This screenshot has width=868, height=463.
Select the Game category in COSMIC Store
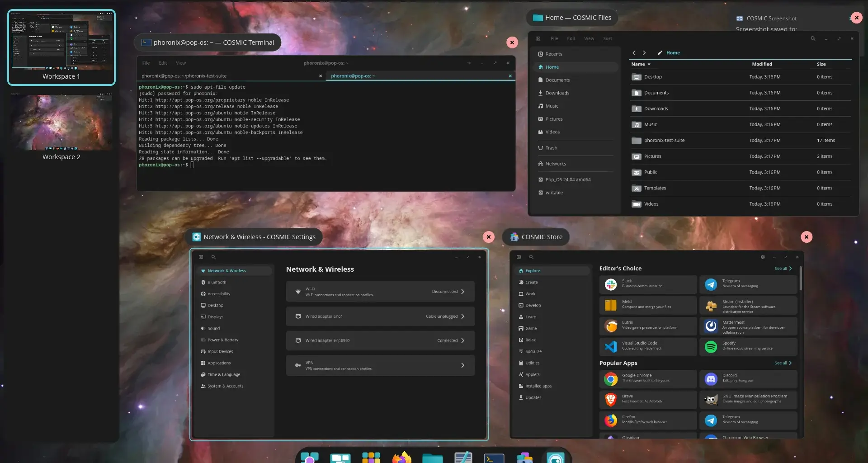[x=530, y=328]
